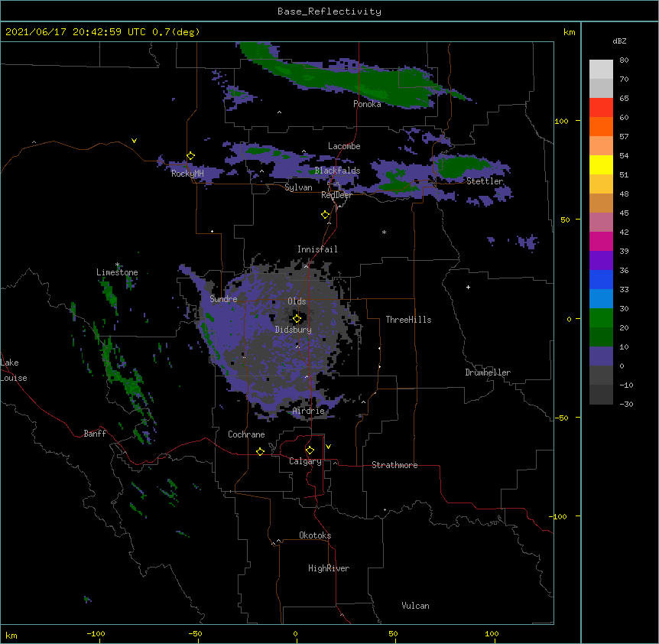Click the RedDeer city label
The image size is (659, 644).
pyautogui.click(x=336, y=195)
